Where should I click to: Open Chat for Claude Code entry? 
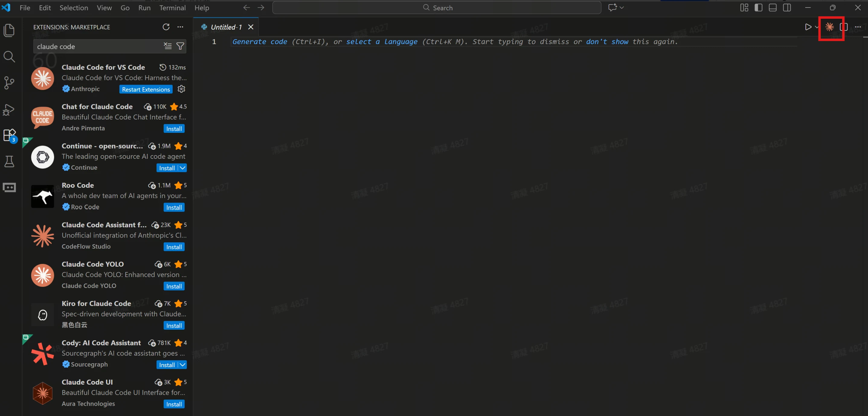tap(108, 117)
